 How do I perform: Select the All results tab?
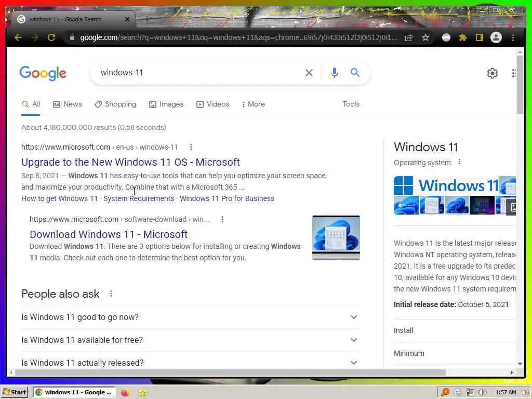pos(31,104)
